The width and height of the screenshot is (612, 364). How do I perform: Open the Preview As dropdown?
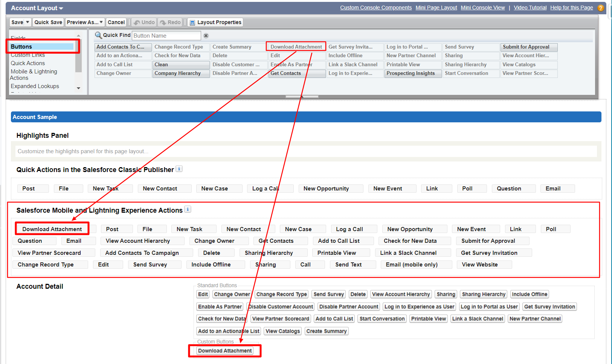(85, 23)
